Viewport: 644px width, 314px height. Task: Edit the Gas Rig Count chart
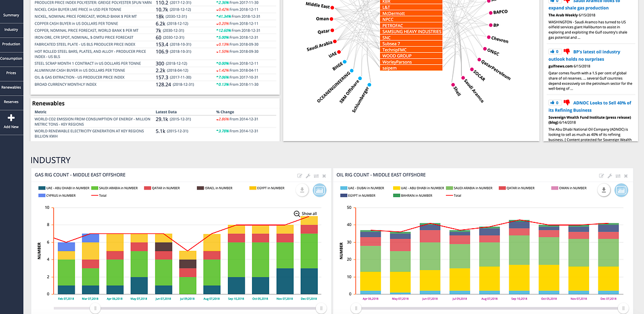[x=300, y=176]
